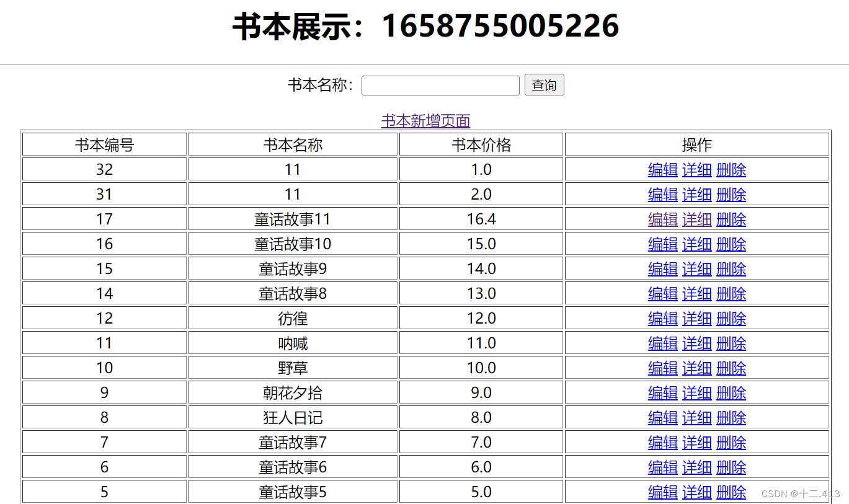Edit the 呐喊 book row
The image size is (849, 504).
click(x=663, y=343)
